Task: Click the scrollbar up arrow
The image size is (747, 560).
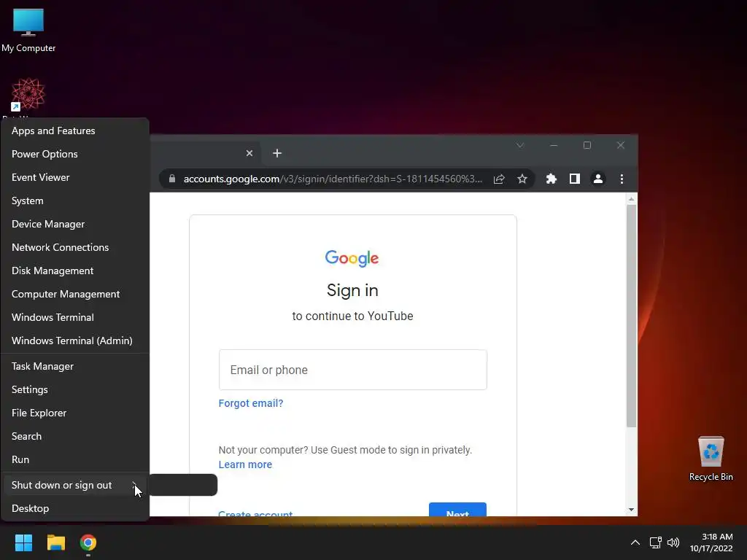Action: click(631, 200)
